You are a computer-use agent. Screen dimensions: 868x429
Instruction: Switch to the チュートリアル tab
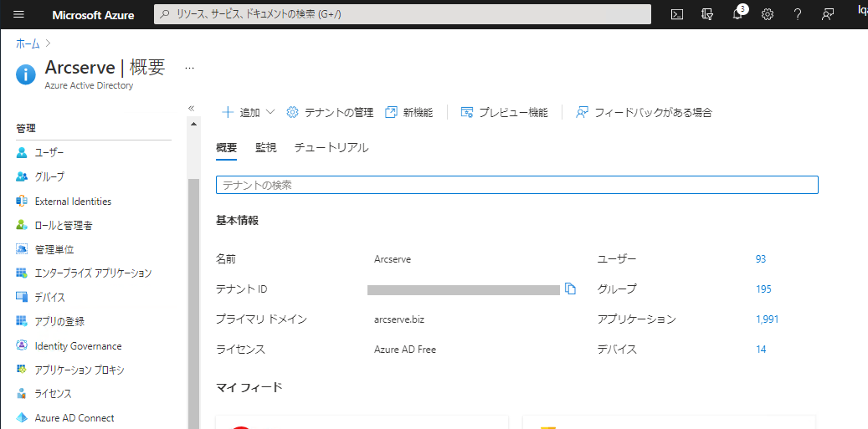[x=331, y=148]
